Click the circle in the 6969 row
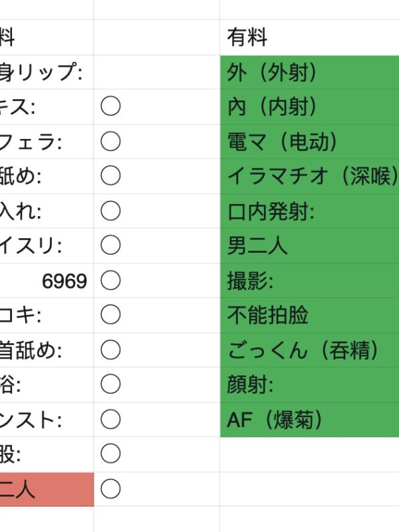This screenshot has width=399, height=532. (110, 281)
